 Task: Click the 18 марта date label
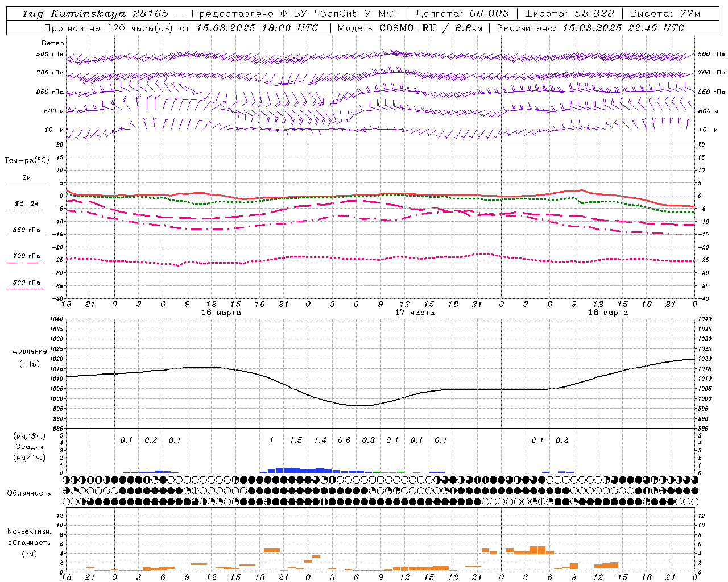click(x=608, y=313)
